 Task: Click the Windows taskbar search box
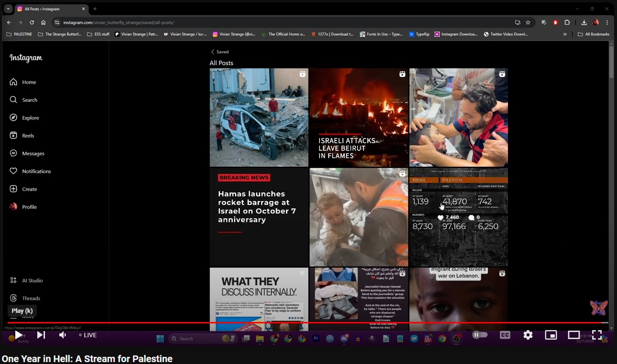coord(203,339)
